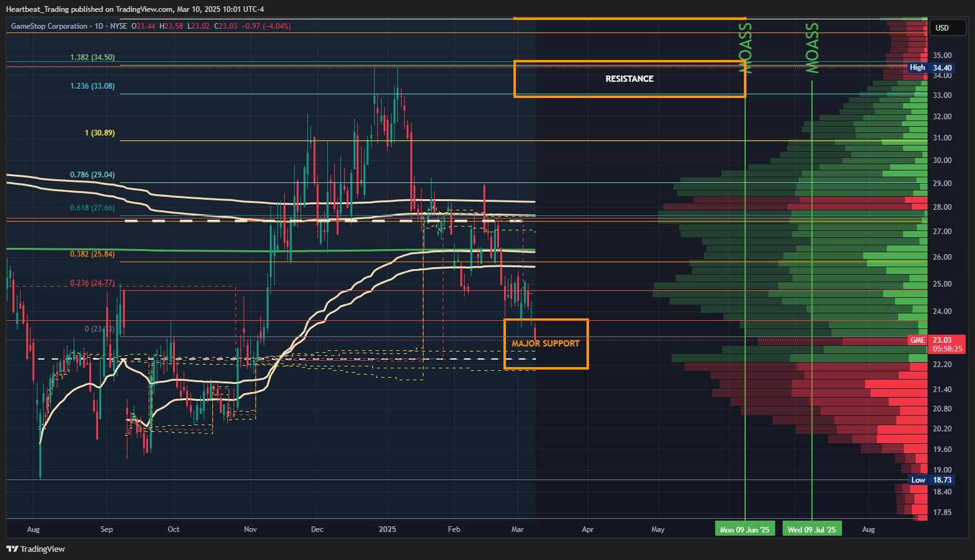
Task: Click the 20.20 price axis label
Action: (x=943, y=429)
